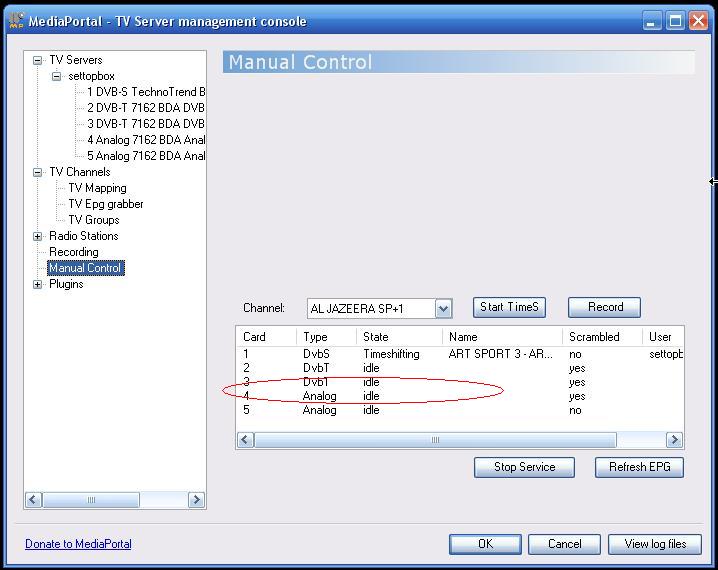The height and width of the screenshot is (570, 718).
Task: Click the Start TimeS button
Action: (x=509, y=307)
